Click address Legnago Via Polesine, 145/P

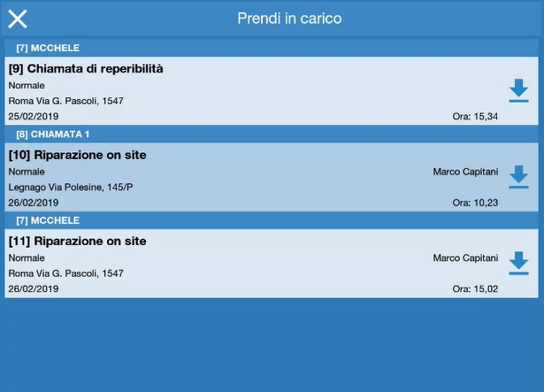coord(70,188)
